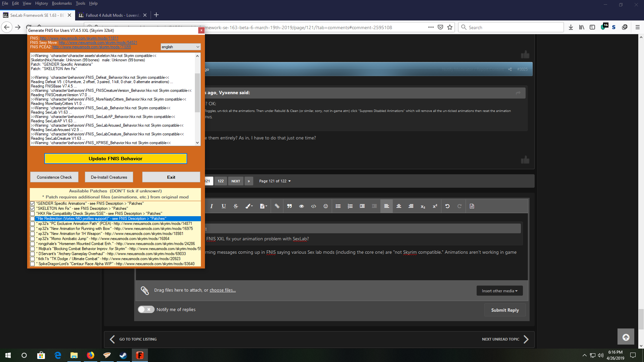
Task: Uncheck the SKELETON Arm Fix patch
Action: point(33,208)
